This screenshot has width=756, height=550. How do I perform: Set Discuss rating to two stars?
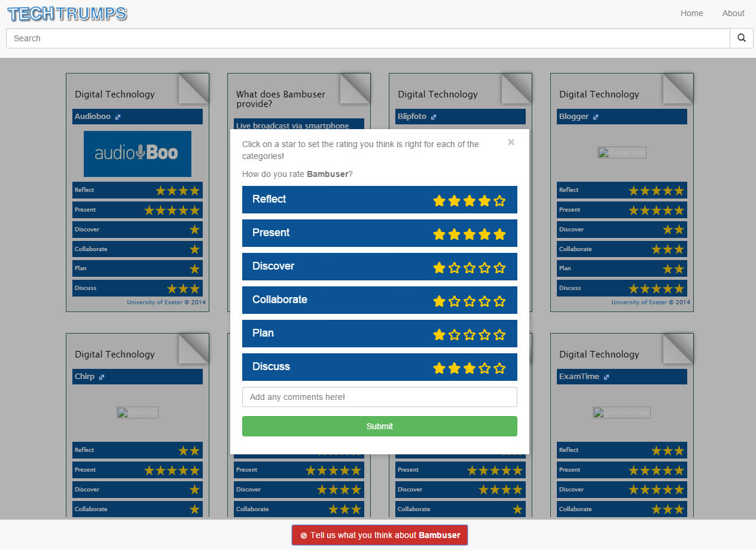click(455, 368)
